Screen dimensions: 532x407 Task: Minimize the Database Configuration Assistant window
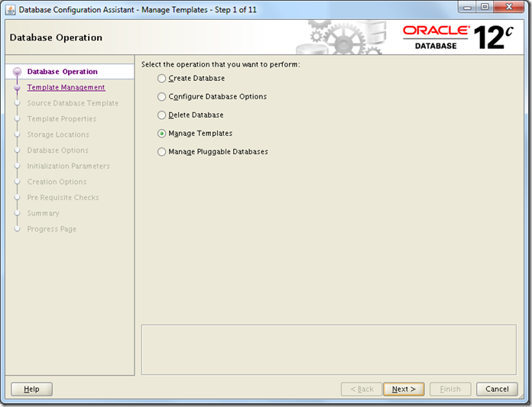pyautogui.click(x=468, y=7)
